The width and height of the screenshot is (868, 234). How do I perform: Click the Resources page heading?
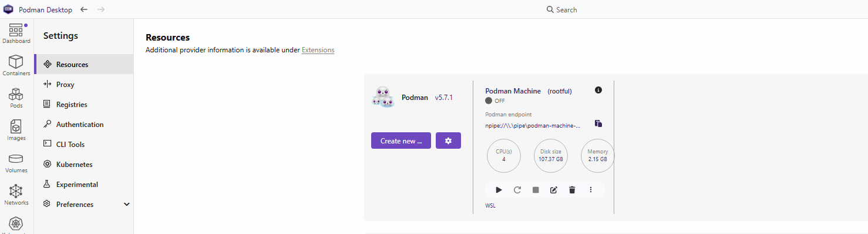point(167,38)
